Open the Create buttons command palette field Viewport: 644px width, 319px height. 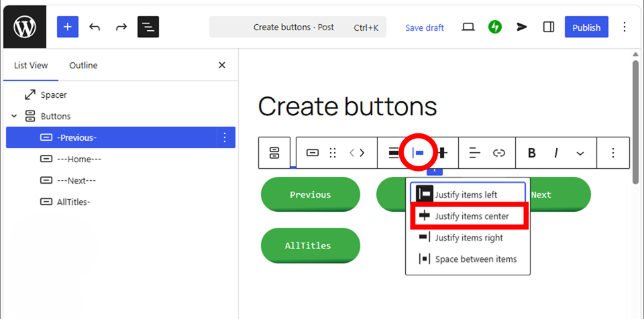tap(298, 27)
